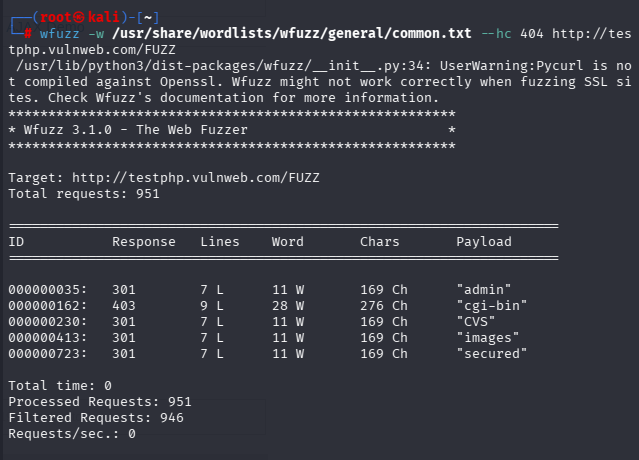The image size is (639, 460).
Task: Click the red '#' prompt symbol
Action: click(28, 33)
